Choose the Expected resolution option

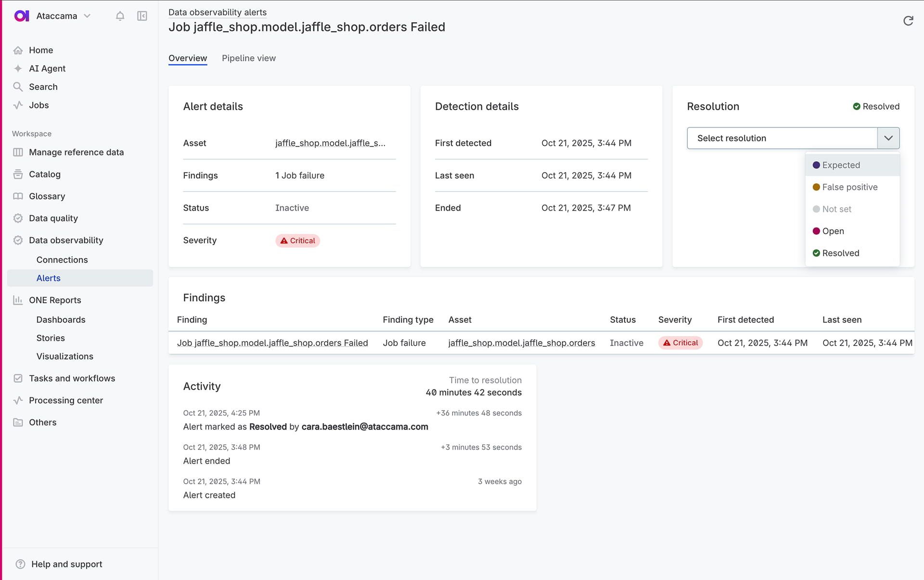point(840,165)
